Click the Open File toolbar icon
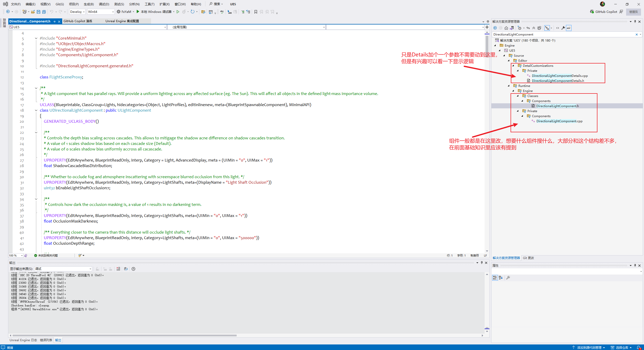644x350 pixels. (33, 12)
